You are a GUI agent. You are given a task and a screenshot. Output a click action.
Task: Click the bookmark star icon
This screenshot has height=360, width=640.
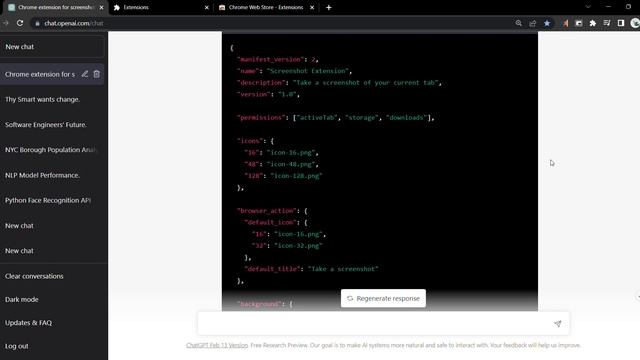pyautogui.click(x=547, y=23)
